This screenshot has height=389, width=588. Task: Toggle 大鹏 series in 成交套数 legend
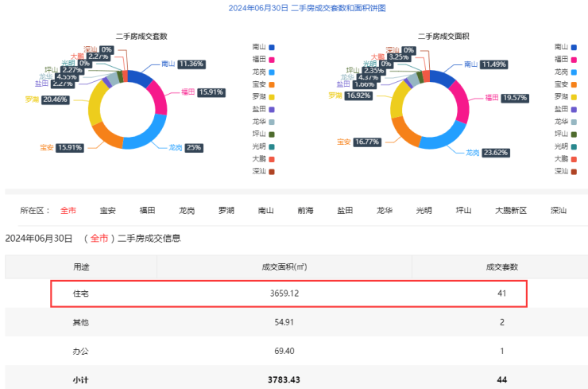pos(272,158)
